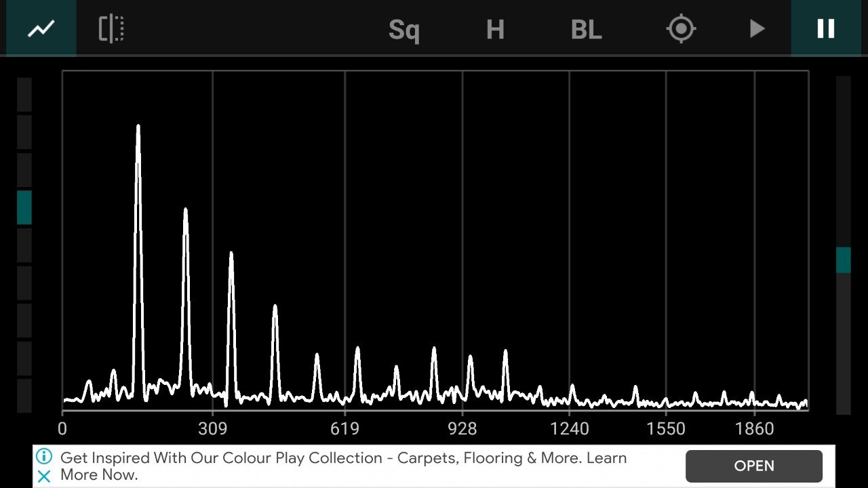The image size is (868, 488).
Task: Select the bottommost segment of left bar
Action: [x=24, y=395]
